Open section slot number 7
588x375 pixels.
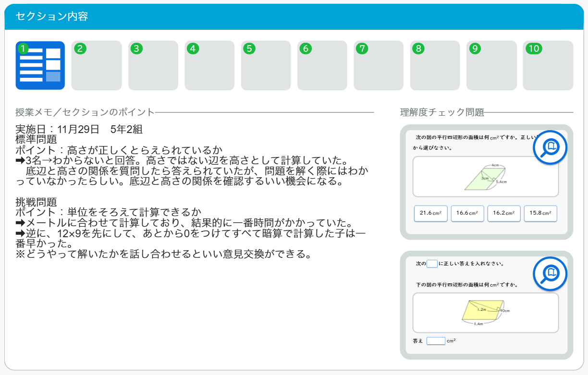pyautogui.click(x=379, y=65)
